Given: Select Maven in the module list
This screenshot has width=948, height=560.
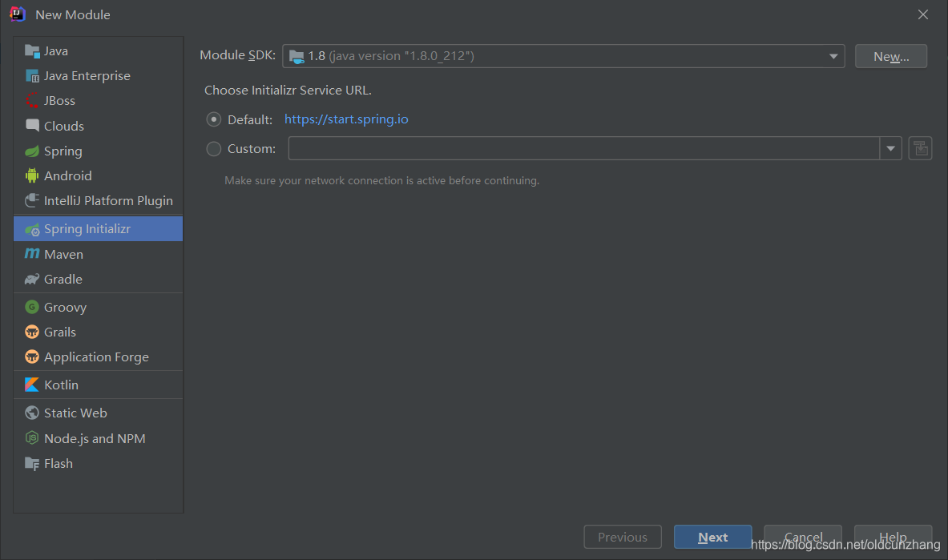Looking at the screenshot, I should pyautogui.click(x=98, y=254).
